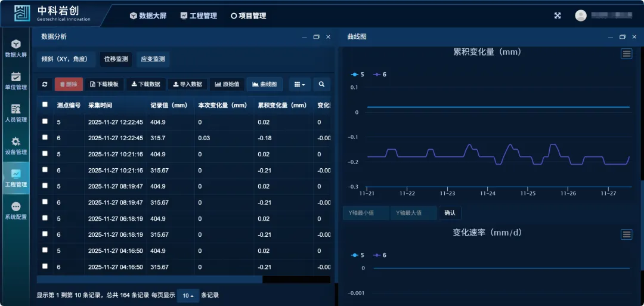Open the page size dropdown showing 10
This screenshot has width=644, height=306.
click(188, 296)
